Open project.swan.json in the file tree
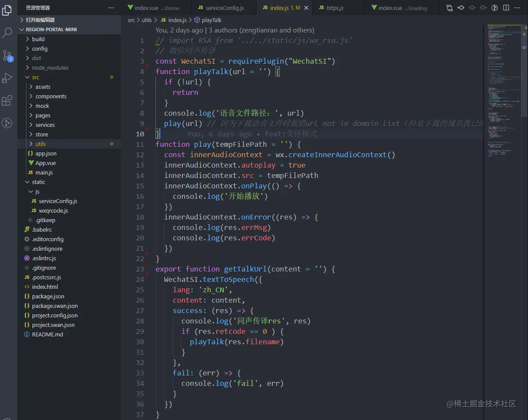This screenshot has height=420, width=528. point(69,325)
